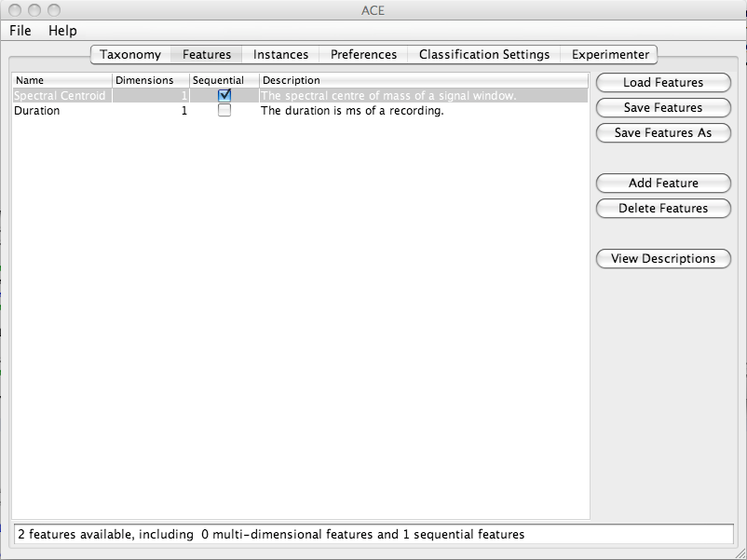Click Save Features button
The width and height of the screenshot is (747, 560).
pyautogui.click(x=663, y=108)
